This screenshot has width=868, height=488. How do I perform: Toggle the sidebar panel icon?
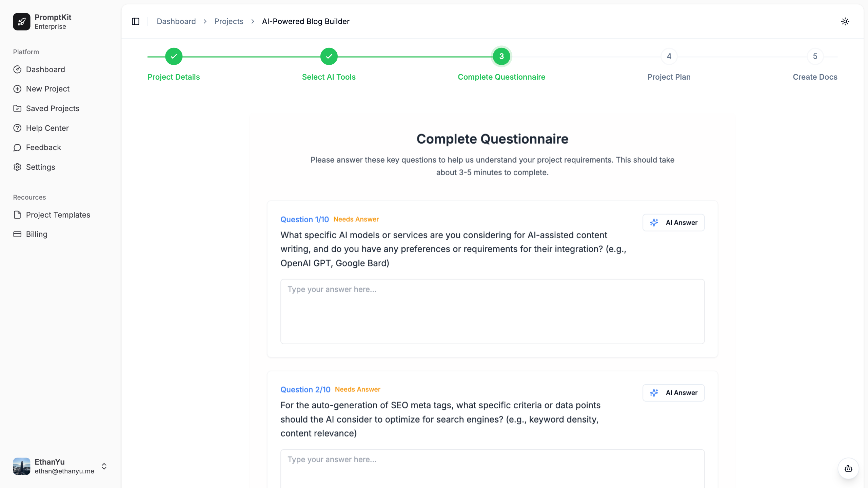coord(136,21)
